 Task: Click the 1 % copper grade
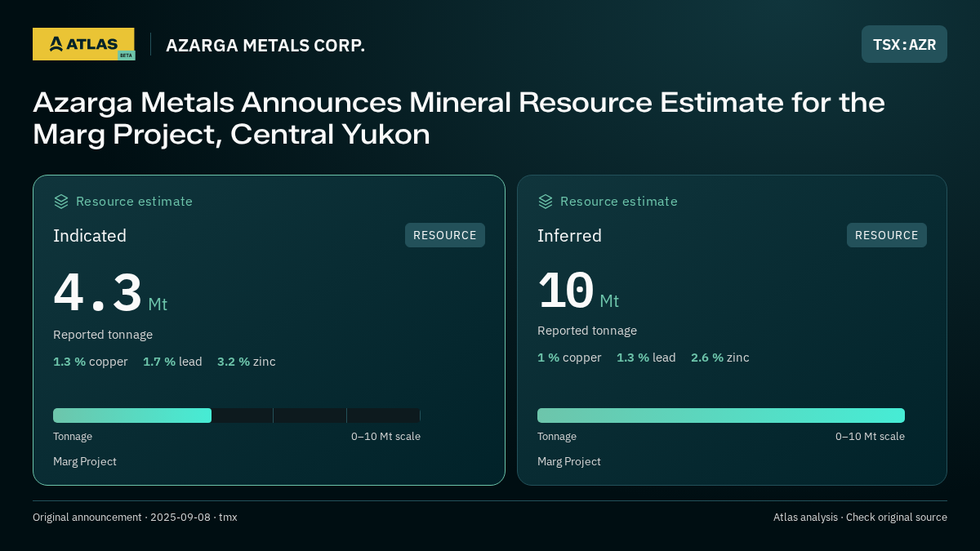(x=569, y=358)
